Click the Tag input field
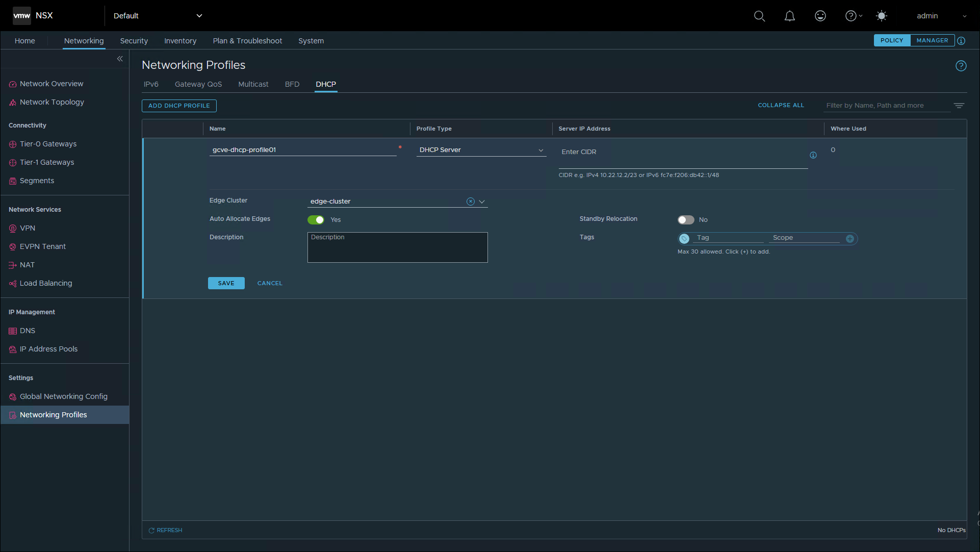 [728, 238]
